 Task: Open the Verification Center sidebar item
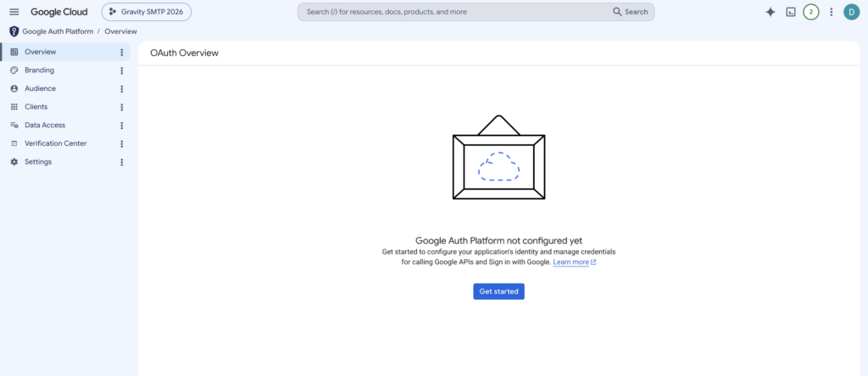click(65, 143)
